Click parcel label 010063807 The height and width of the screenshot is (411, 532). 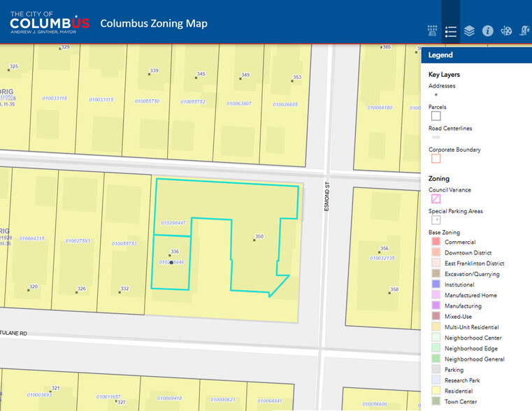239,103
